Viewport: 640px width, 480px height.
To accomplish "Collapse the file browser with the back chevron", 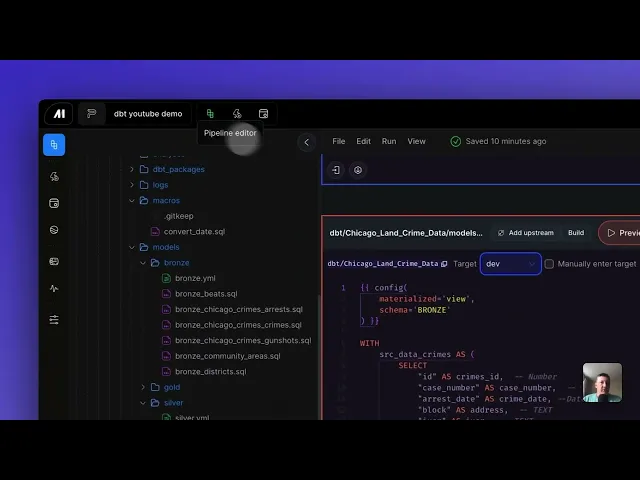I will point(307,142).
